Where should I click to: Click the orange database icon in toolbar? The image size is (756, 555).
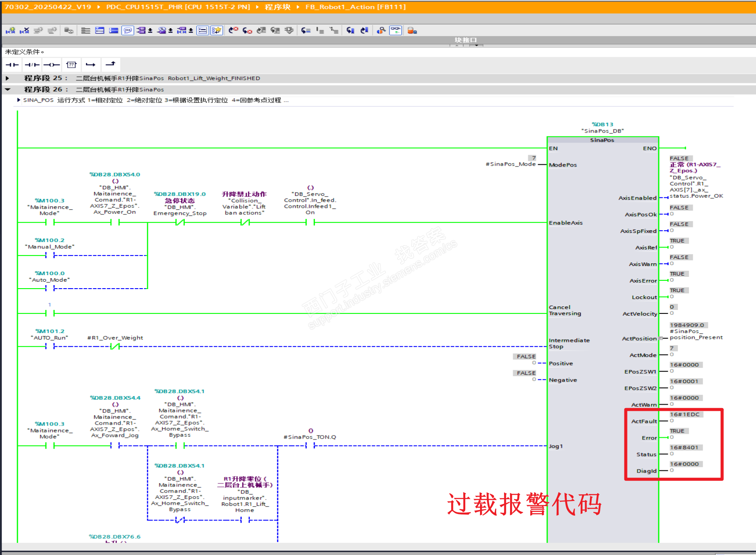pos(412,31)
